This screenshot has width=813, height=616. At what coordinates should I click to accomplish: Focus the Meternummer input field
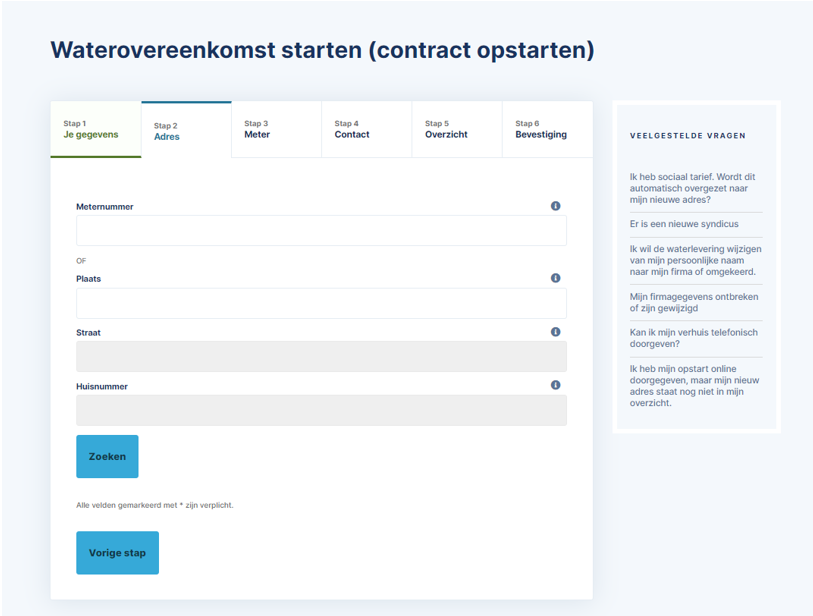pos(321,231)
